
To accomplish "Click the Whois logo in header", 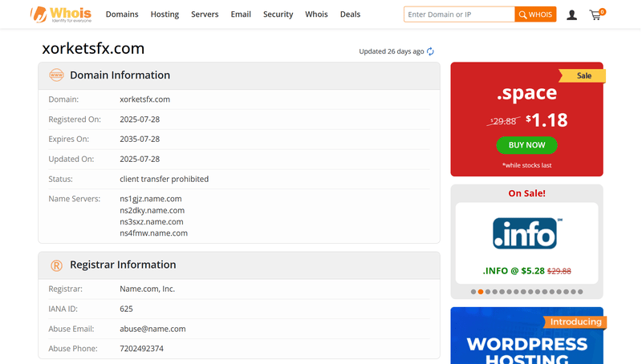I will pyautogui.click(x=61, y=14).
